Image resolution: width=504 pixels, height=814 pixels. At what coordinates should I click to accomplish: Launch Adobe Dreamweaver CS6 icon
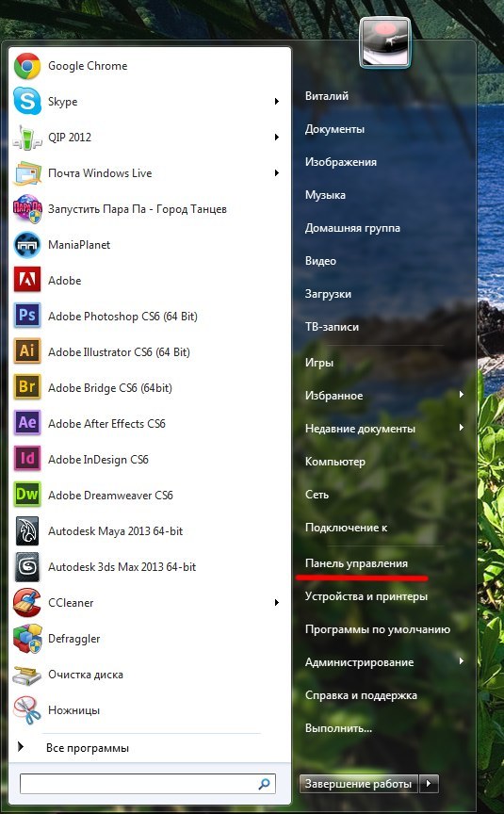click(27, 495)
